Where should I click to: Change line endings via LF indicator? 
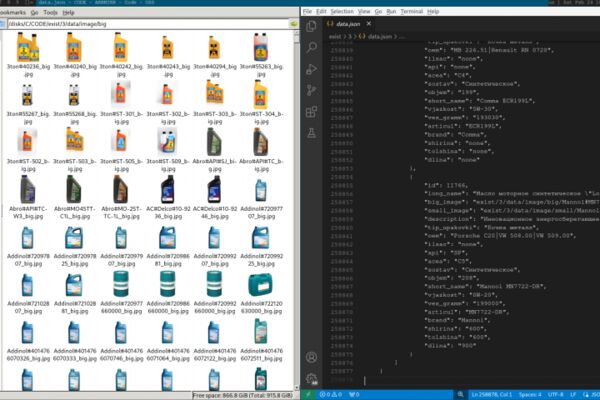[573, 395]
